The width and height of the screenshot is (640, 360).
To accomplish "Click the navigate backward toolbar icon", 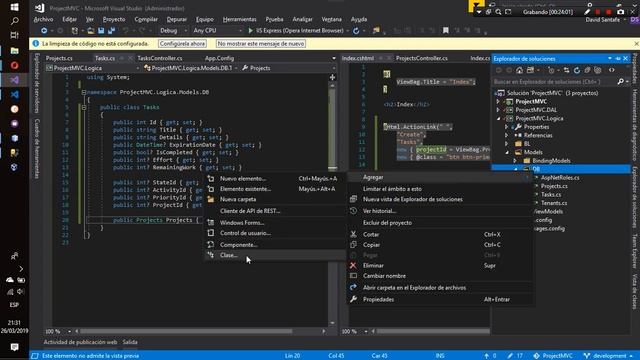I will click(x=44, y=31).
